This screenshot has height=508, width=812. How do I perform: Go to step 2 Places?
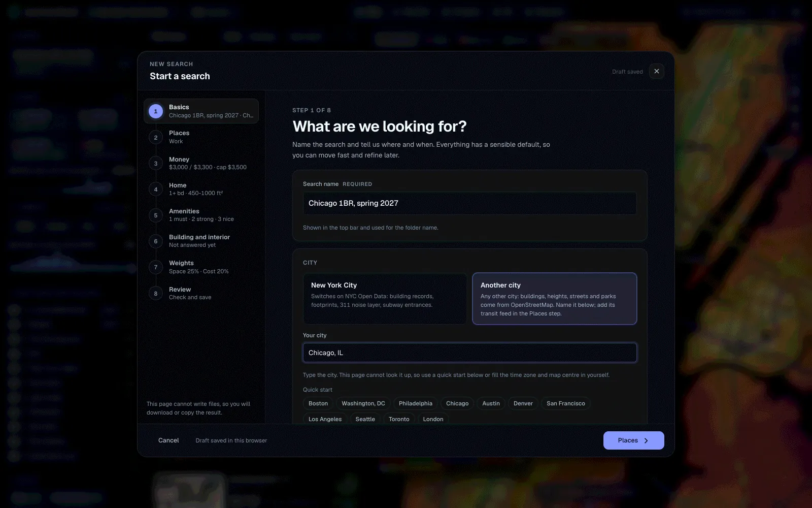point(201,137)
